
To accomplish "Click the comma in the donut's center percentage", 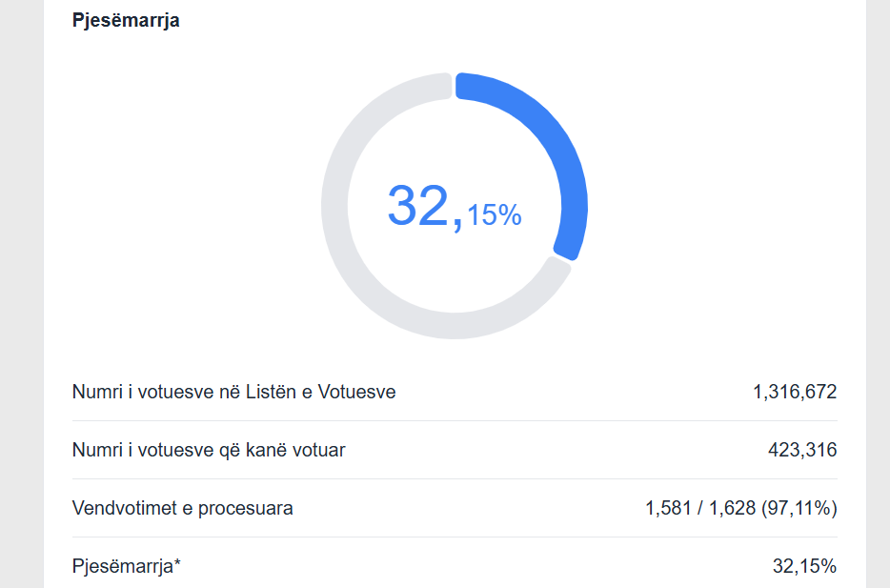I will 458,225.
